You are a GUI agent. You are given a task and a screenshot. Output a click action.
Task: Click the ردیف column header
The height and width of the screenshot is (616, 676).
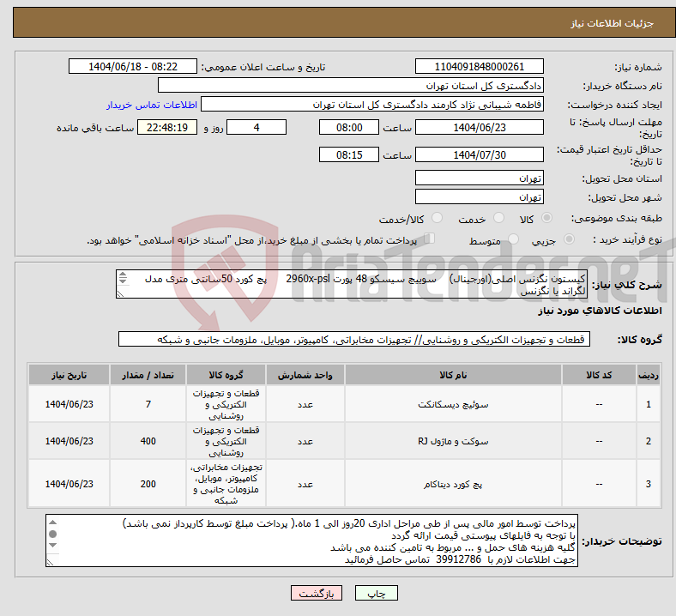coord(648,375)
